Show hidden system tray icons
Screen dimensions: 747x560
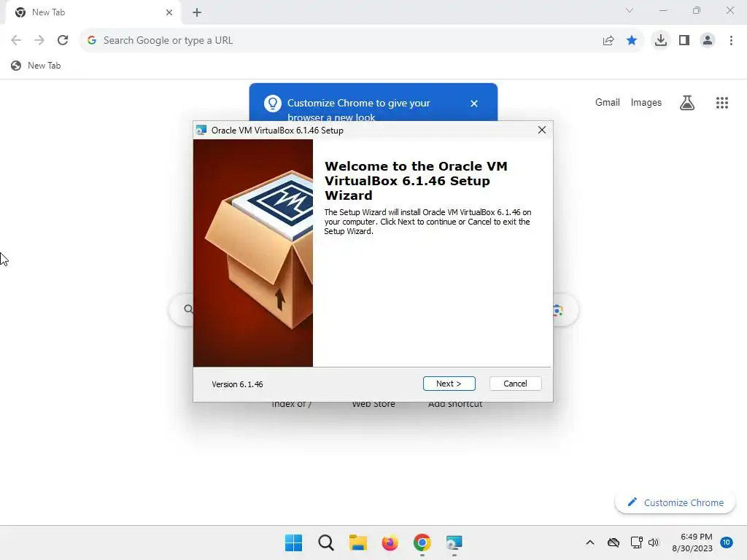pos(589,542)
